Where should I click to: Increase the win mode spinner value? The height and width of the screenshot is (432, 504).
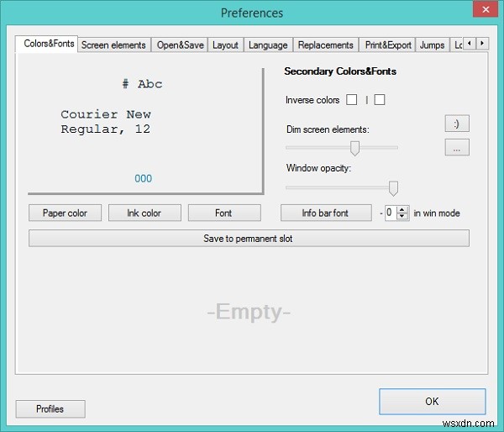click(402, 210)
